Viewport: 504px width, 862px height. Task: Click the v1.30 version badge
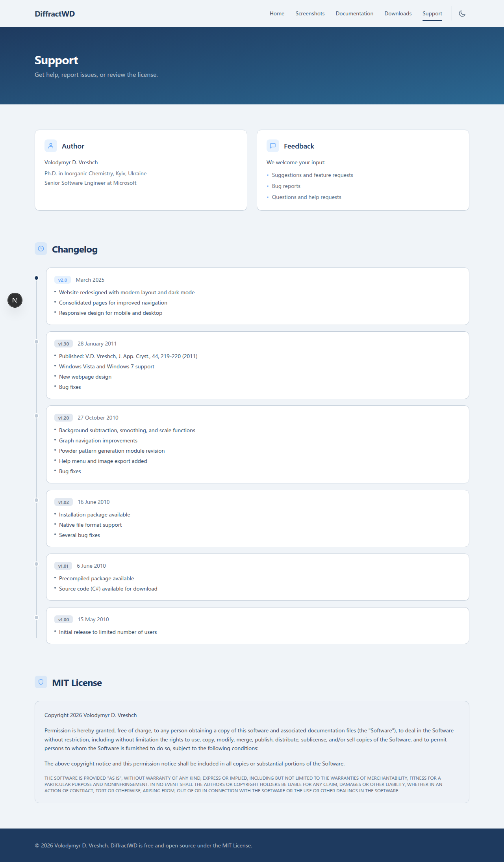[x=63, y=344]
